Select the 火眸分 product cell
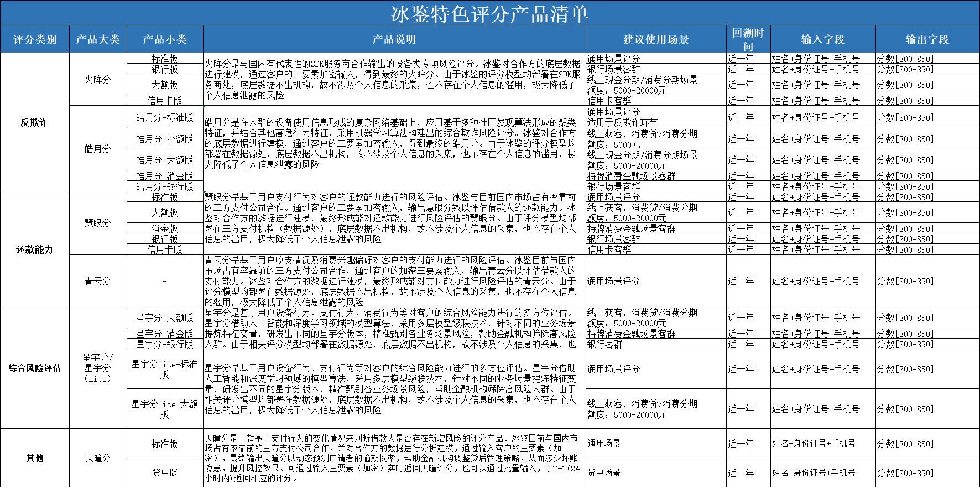Viewport: 980px width, 488px height. tap(98, 80)
